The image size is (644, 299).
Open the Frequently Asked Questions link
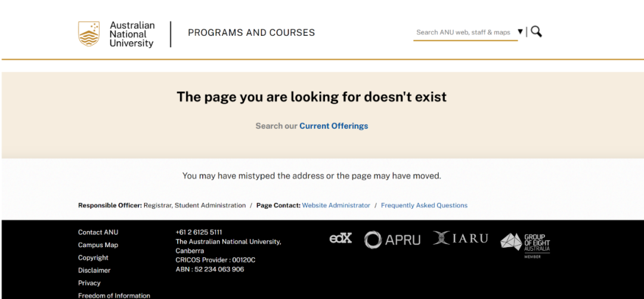point(425,205)
